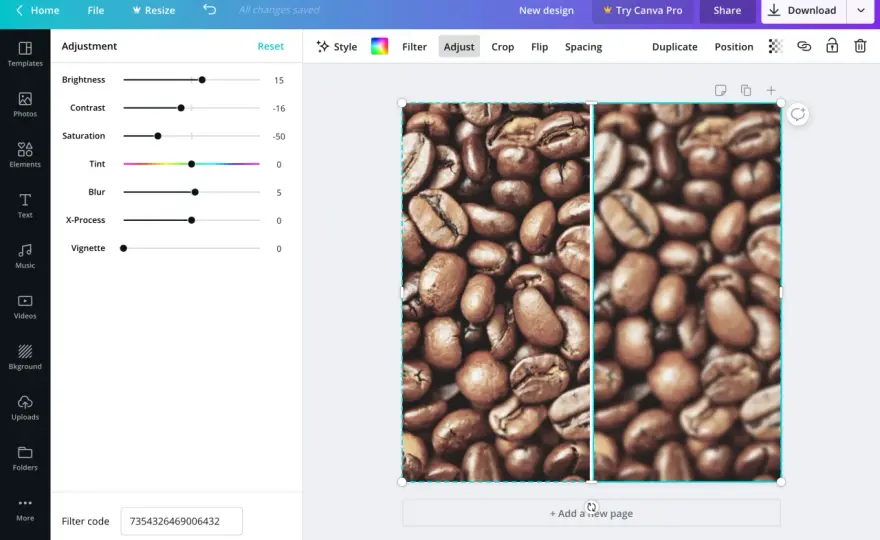Image resolution: width=880 pixels, height=540 pixels.
Task: Expand the Download options chevron
Action: coord(860,10)
